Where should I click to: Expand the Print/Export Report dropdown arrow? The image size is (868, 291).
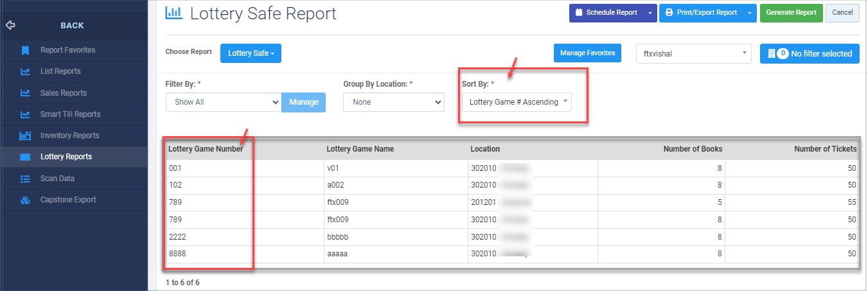point(750,12)
